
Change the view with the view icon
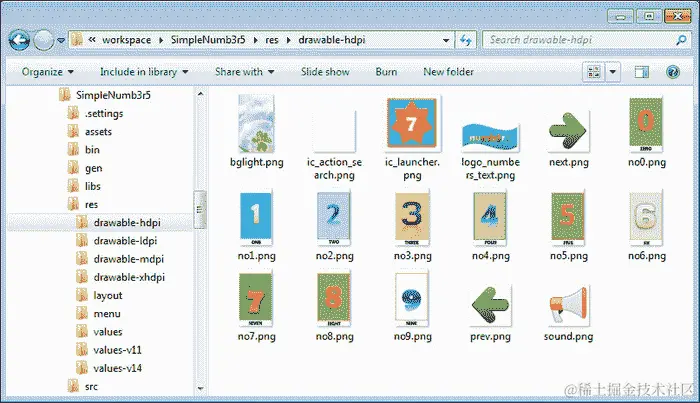click(594, 72)
